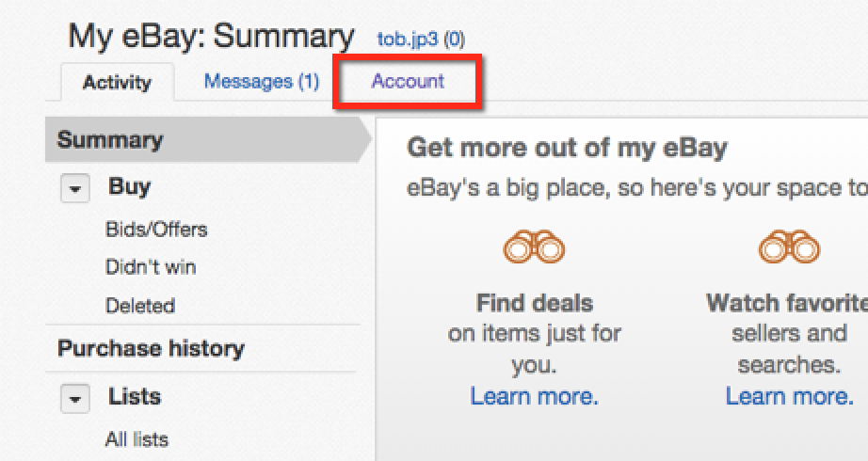Image resolution: width=868 pixels, height=461 pixels.
Task: Switch to the Activity tab
Action: click(117, 83)
